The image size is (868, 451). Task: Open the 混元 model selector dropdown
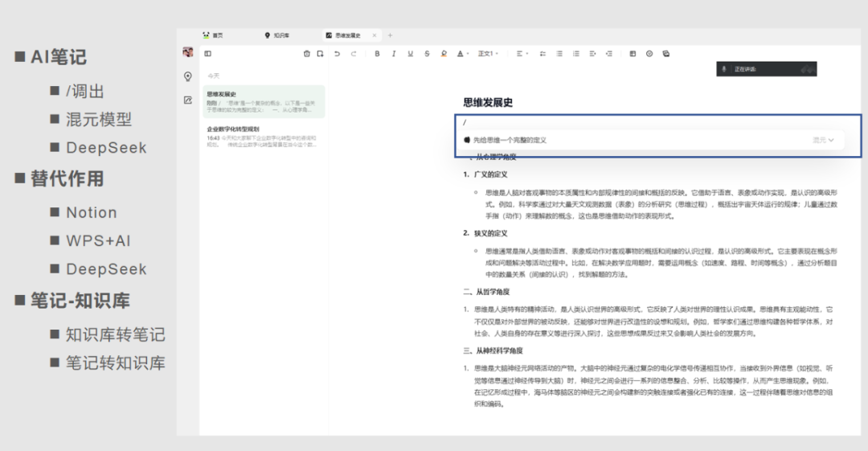click(x=823, y=140)
